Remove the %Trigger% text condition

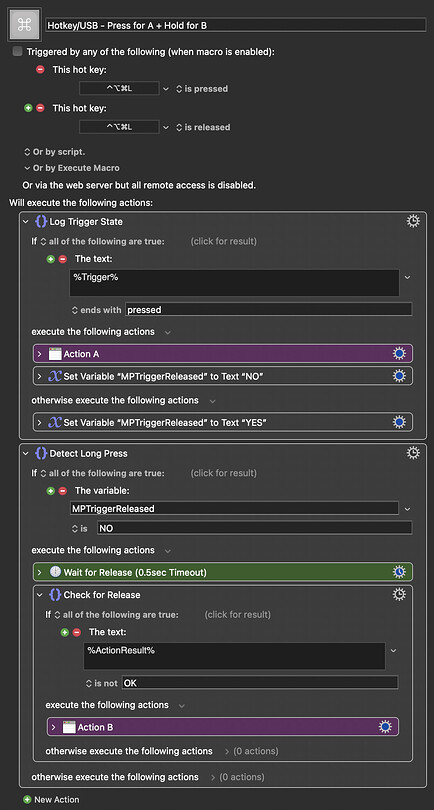[x=63, y=259]
